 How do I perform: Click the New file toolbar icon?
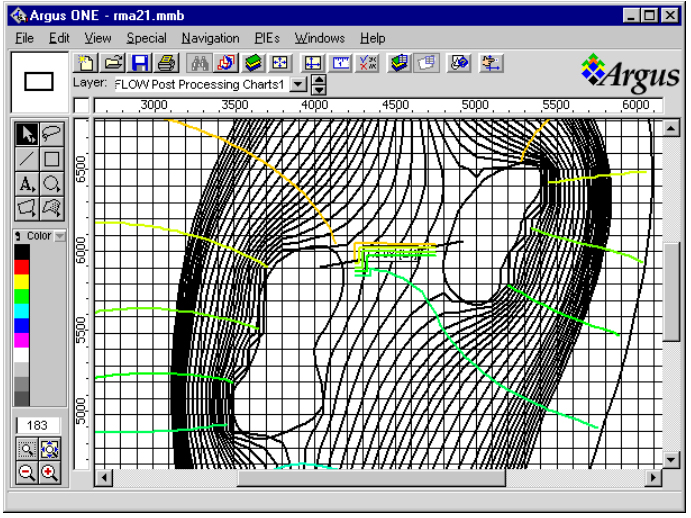point(87,63)
